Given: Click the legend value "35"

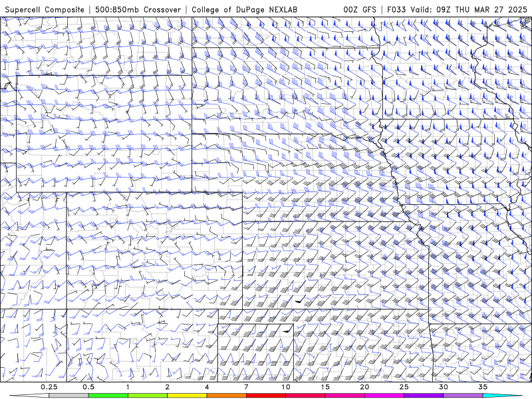Looking at the screenshot, I should (483, 387).
